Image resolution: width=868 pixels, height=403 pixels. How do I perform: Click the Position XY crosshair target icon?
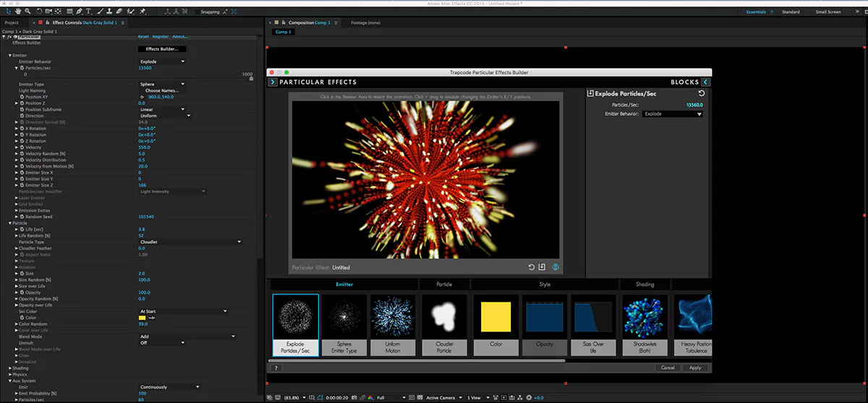142,96
